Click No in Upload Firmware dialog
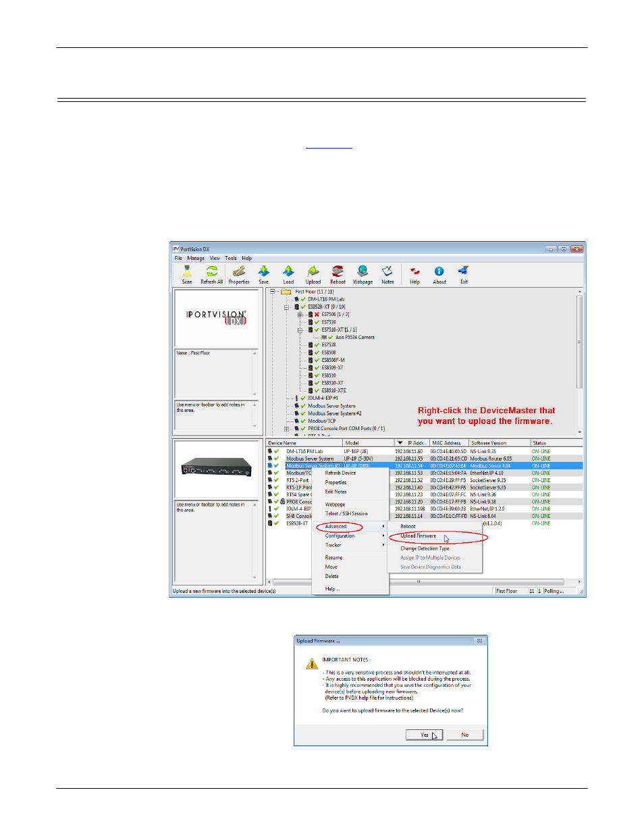This screenshot has height=834, width=644. pyautogui.click(x=464, y=735)
